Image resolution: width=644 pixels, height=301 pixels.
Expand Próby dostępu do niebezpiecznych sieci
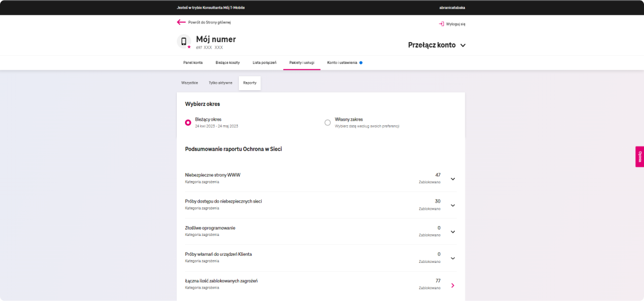pos(453,205)
